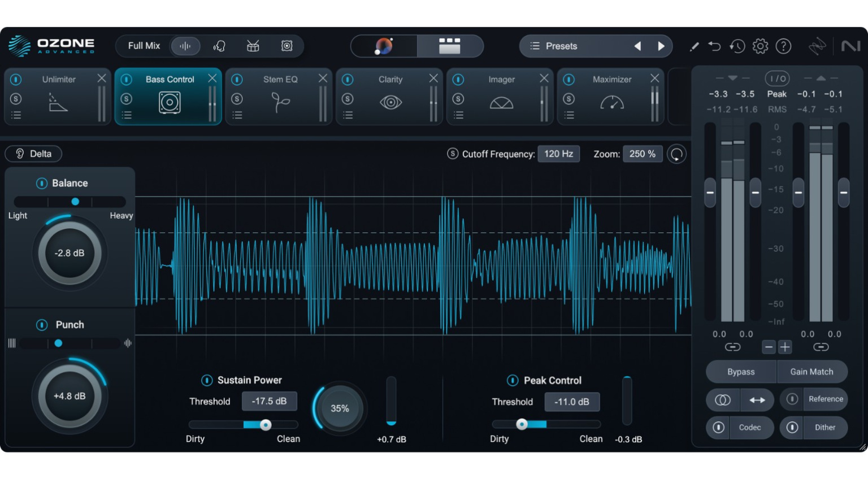The width and height of the screenshot is (868, 479).
Task: Select the pencil edit icon near Presets
Action: pos(694,46)
